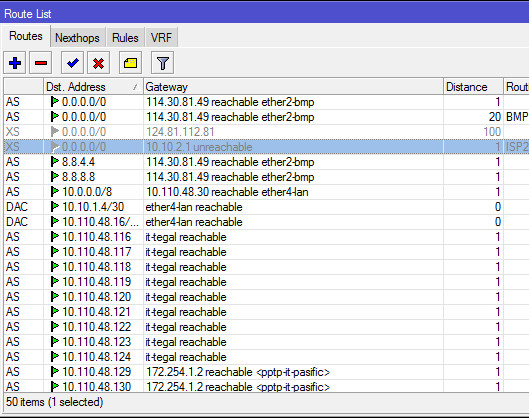Select the 8.8.8.8 route row
Screen dimensions: 529x418
coord(266,176)
